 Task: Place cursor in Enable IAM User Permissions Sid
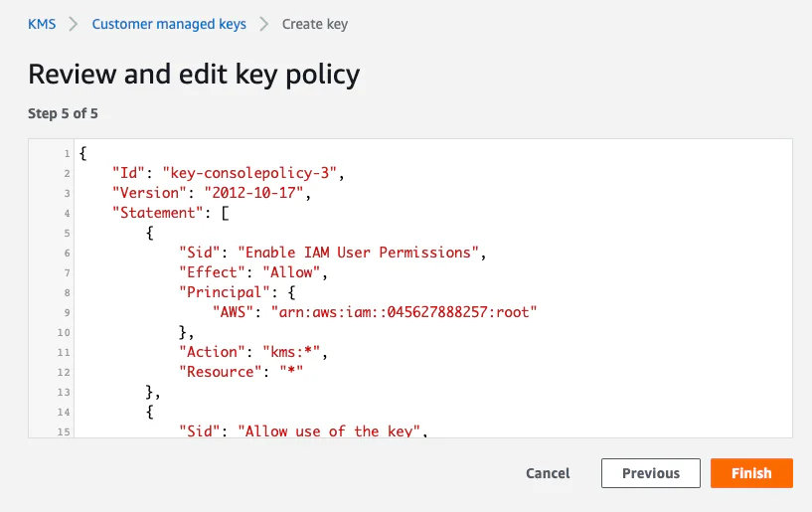pyautogui.click(x=359, y=253)
